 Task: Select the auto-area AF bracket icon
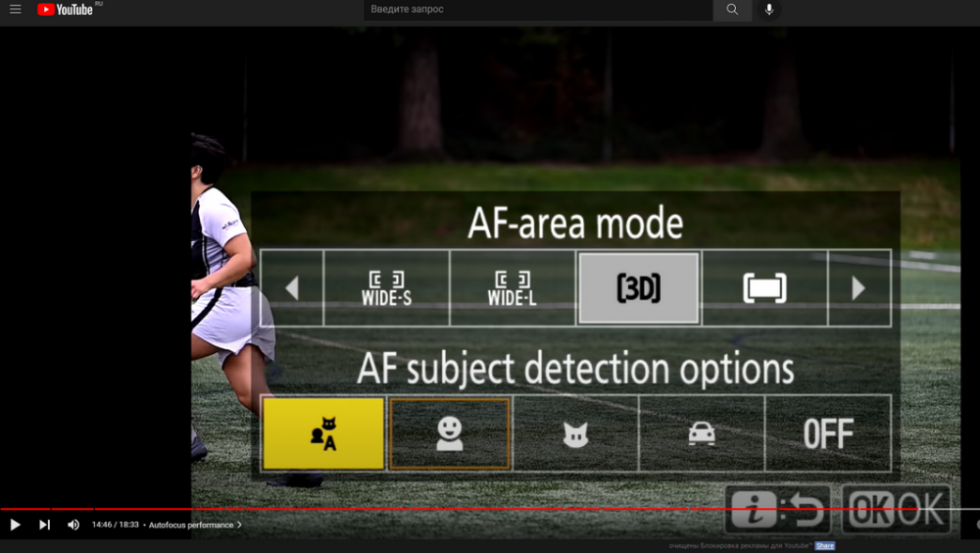point(765,288)
